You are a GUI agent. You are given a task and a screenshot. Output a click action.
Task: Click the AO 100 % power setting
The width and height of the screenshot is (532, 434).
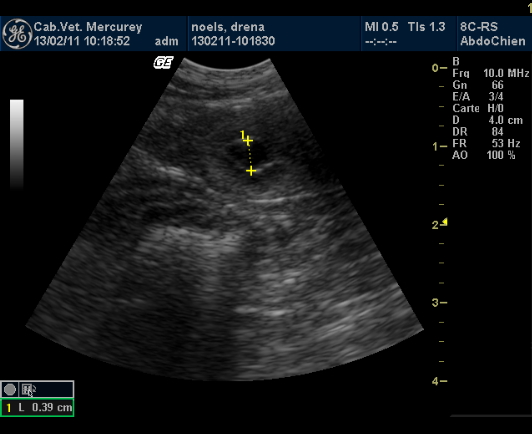click(x=484, y=155)
